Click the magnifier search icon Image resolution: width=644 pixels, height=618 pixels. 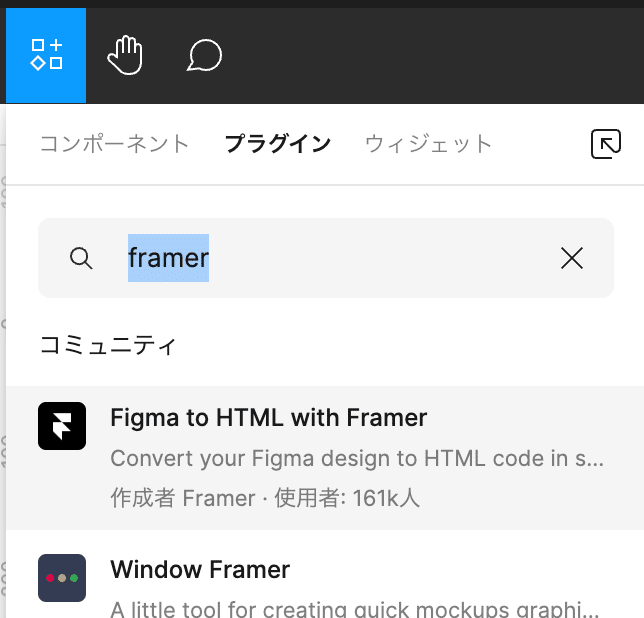81,258
